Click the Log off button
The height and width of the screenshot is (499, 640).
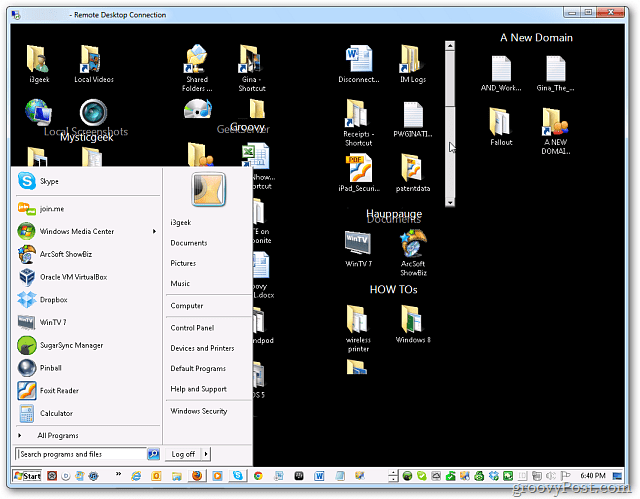tap(182, 454)
